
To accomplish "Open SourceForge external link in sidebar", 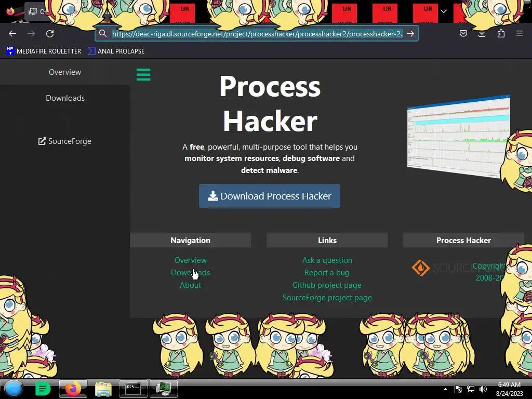I will (x=65, y=141).
